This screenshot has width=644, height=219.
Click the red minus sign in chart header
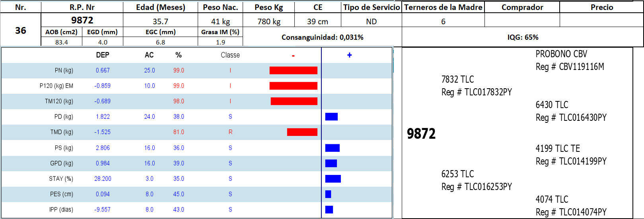[293, 56]
